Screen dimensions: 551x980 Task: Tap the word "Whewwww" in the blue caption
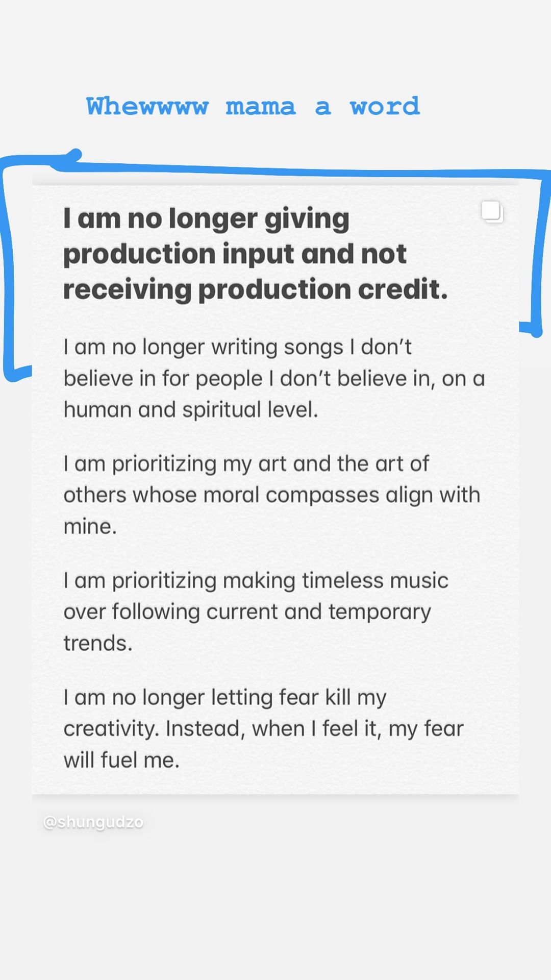click(147, 107)
